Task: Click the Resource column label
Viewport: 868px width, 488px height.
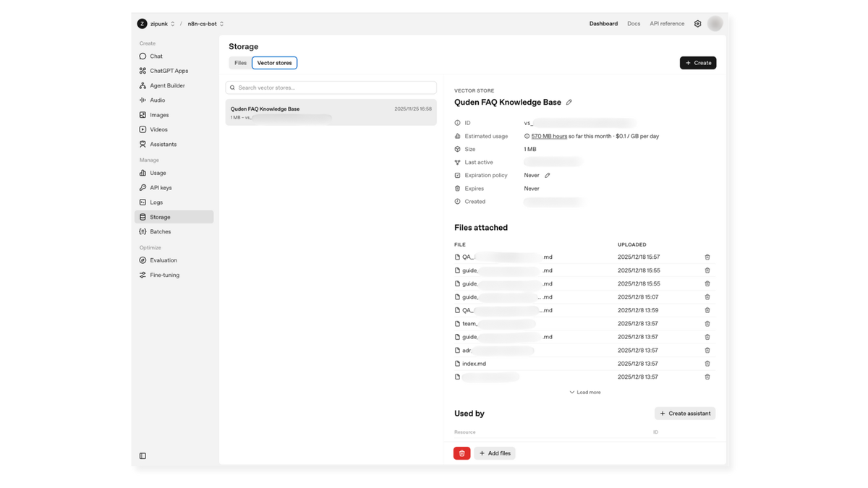Action: point(465,432)
